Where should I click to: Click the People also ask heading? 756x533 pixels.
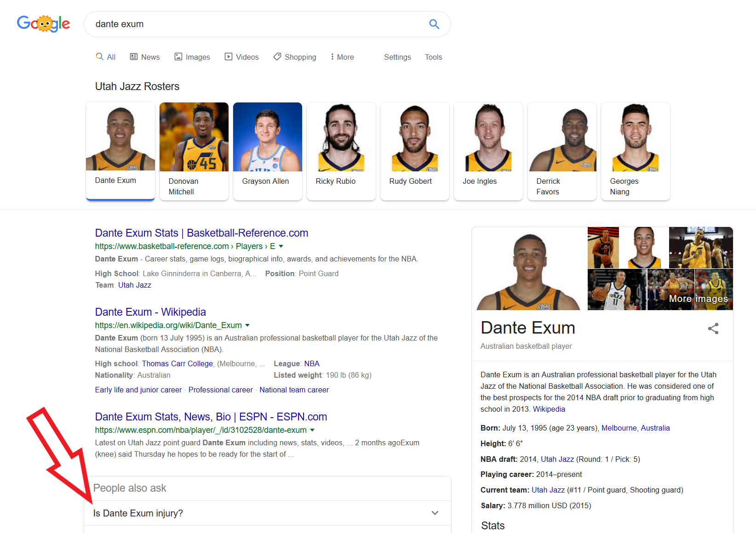[130, 488]
